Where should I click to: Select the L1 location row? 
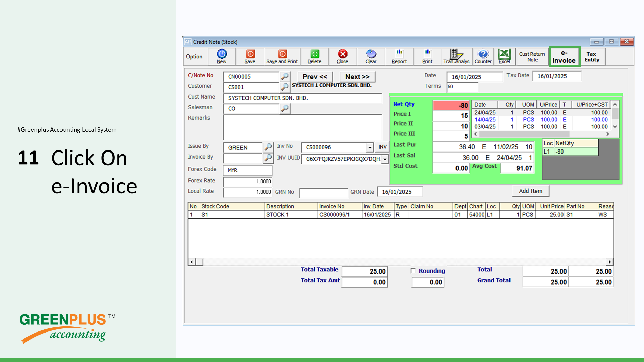570,152
